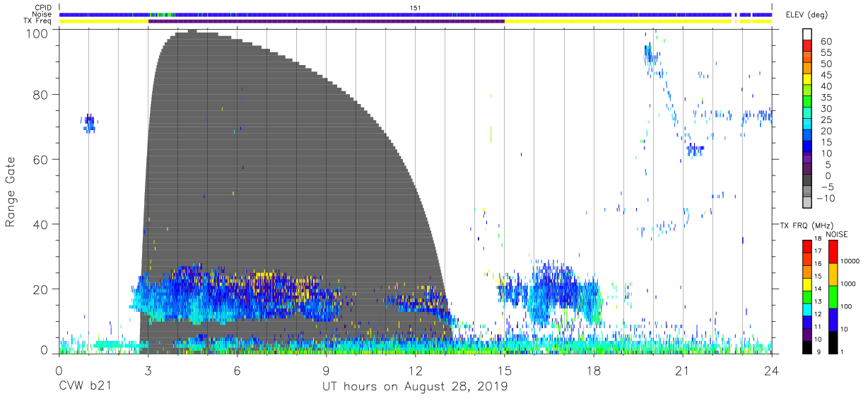The height and width of the screenshot is (401, 868).
Task: Click the 21 tick label on time axis
Action: (683, 370)
